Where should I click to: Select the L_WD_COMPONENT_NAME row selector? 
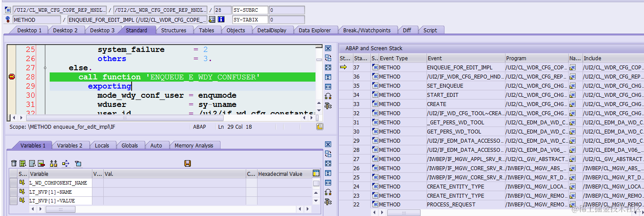coord(14,183)
